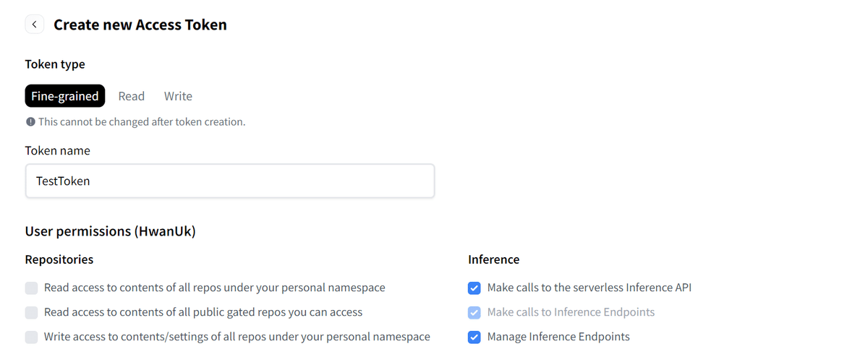Switch token type to Write

(178, 96)
